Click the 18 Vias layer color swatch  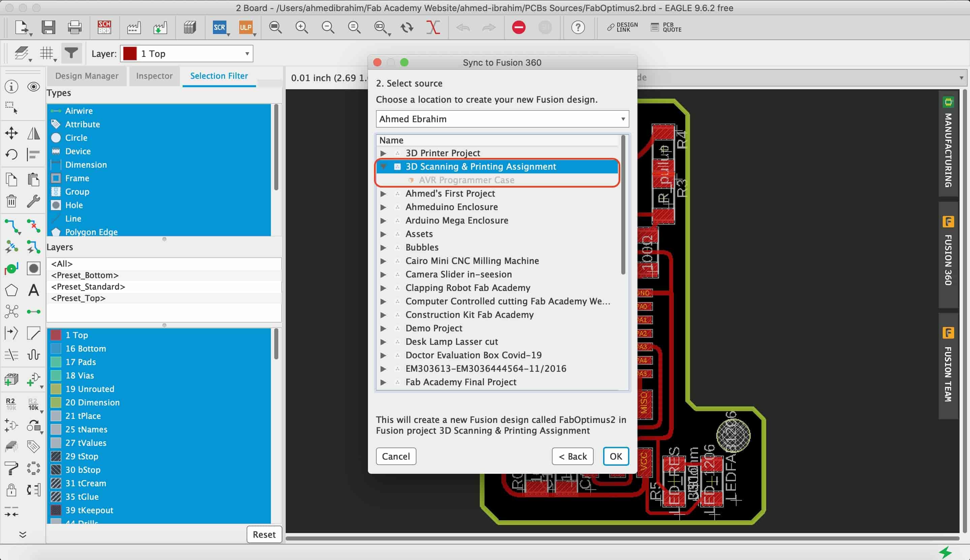[x=56, y=375]
